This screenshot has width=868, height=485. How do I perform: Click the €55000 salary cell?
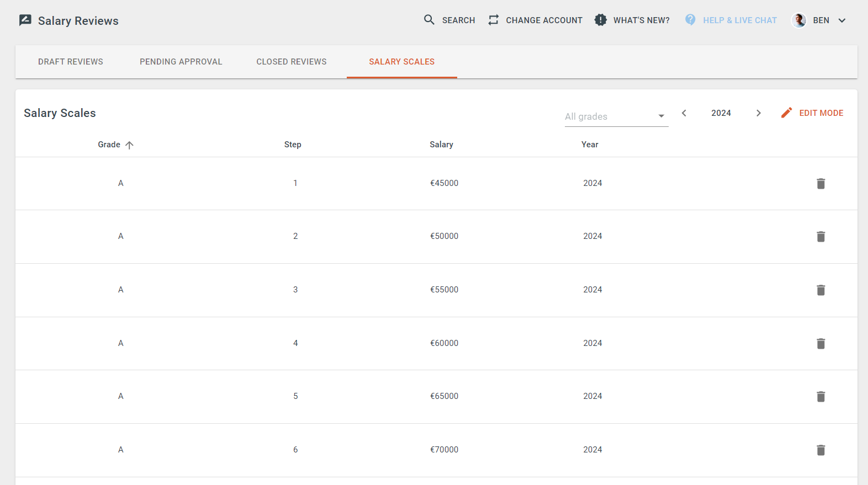click(x=444, y=290)
